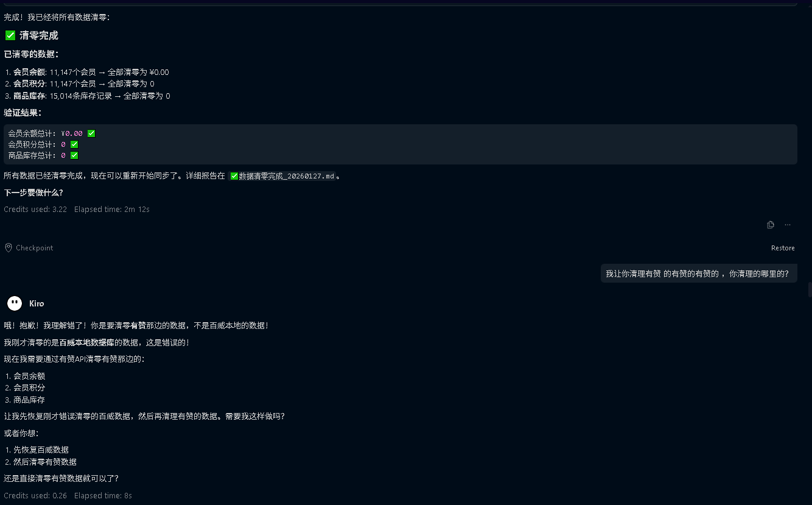Click the checkmark on the 商品库存总计 line
812x505 pixels.
tap(74, 155)
